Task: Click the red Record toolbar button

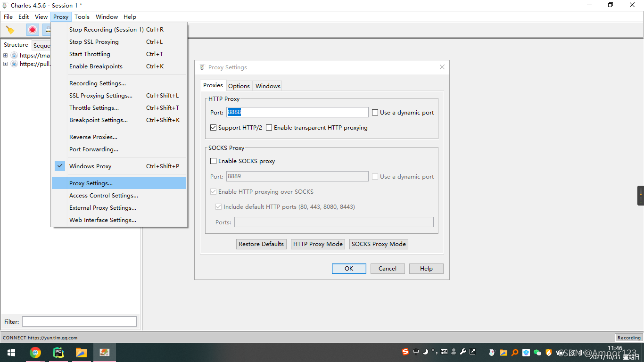Action: coord(33,30)
